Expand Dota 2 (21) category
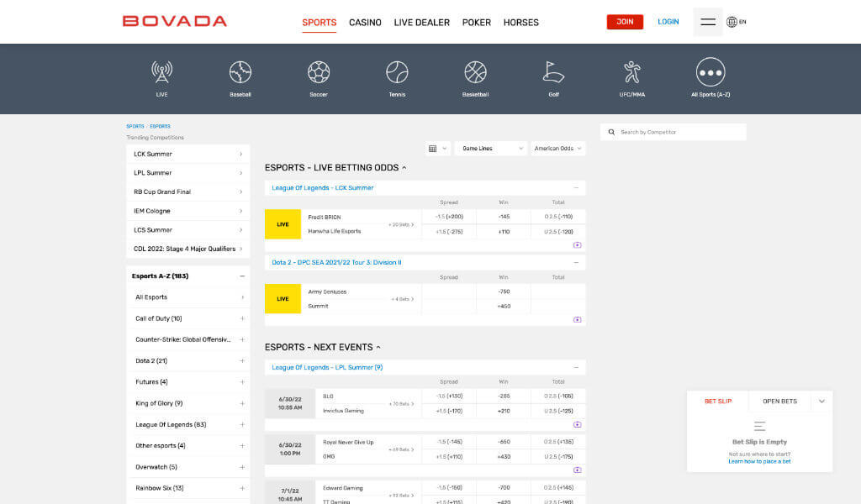 click(242, 361)
